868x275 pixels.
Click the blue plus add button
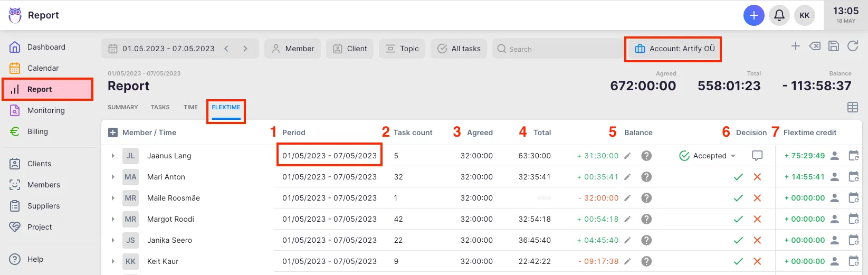click(753, 15)
